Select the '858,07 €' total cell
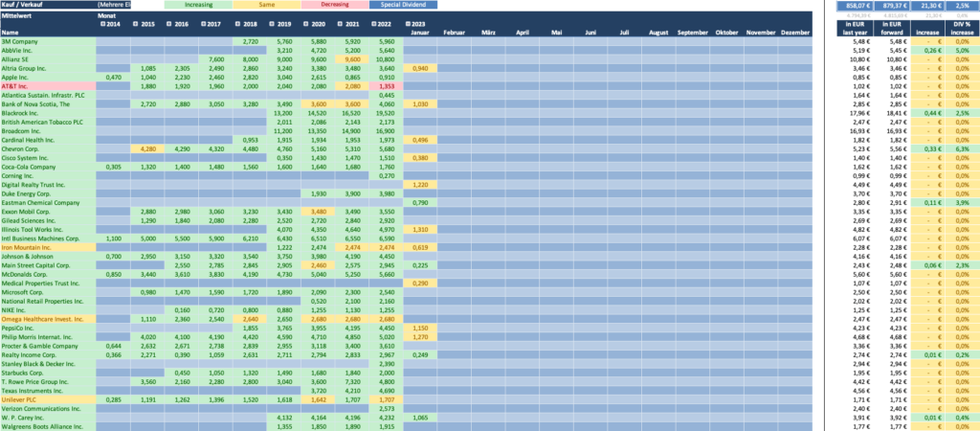Image resolution: width=980 pixels, height=431 pixels. (x=853, y=5)
